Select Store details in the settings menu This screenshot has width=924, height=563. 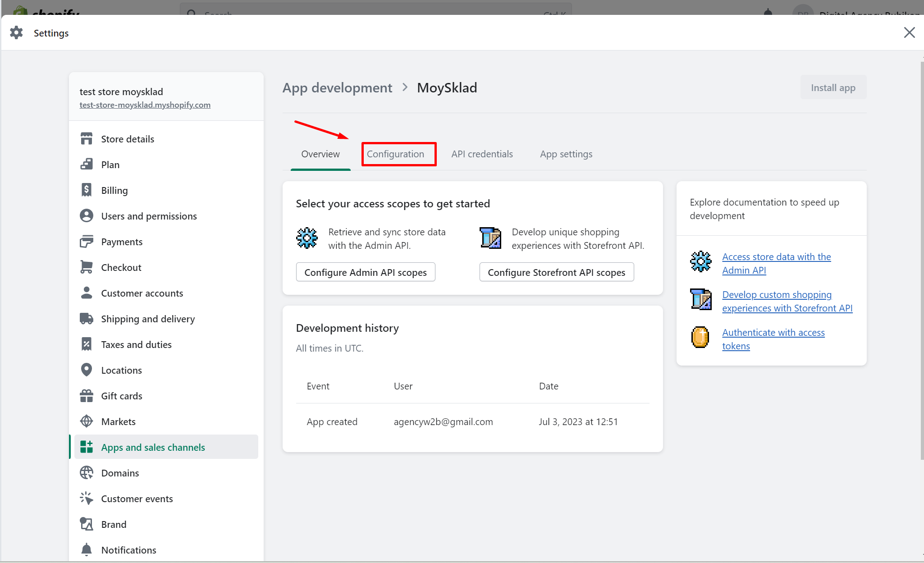click(166, 139)
